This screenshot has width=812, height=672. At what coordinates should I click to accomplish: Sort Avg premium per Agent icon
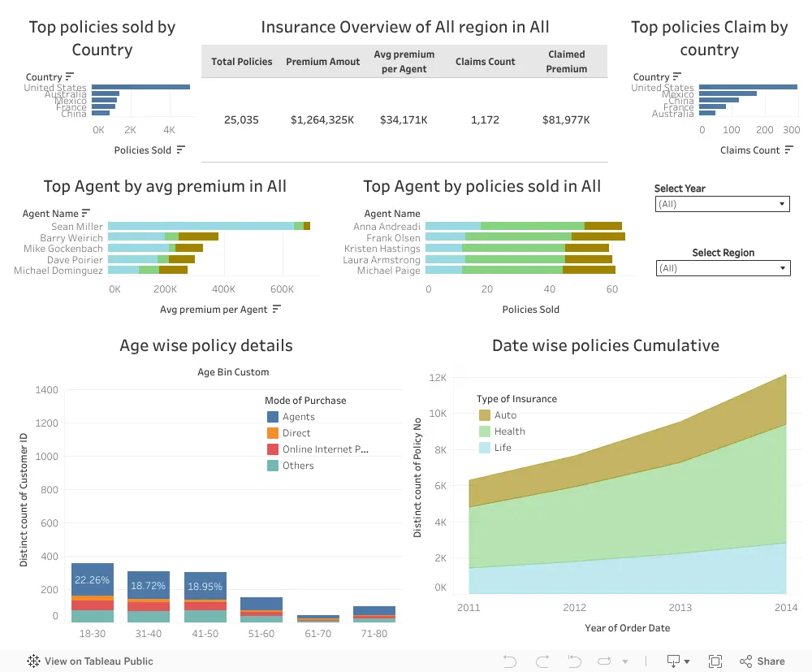point(277,309)
